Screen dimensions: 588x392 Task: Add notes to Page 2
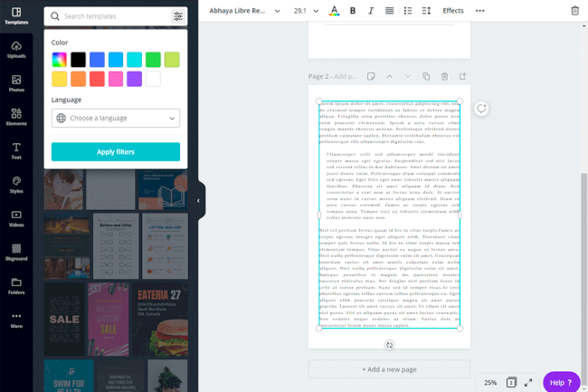point(371,77)
